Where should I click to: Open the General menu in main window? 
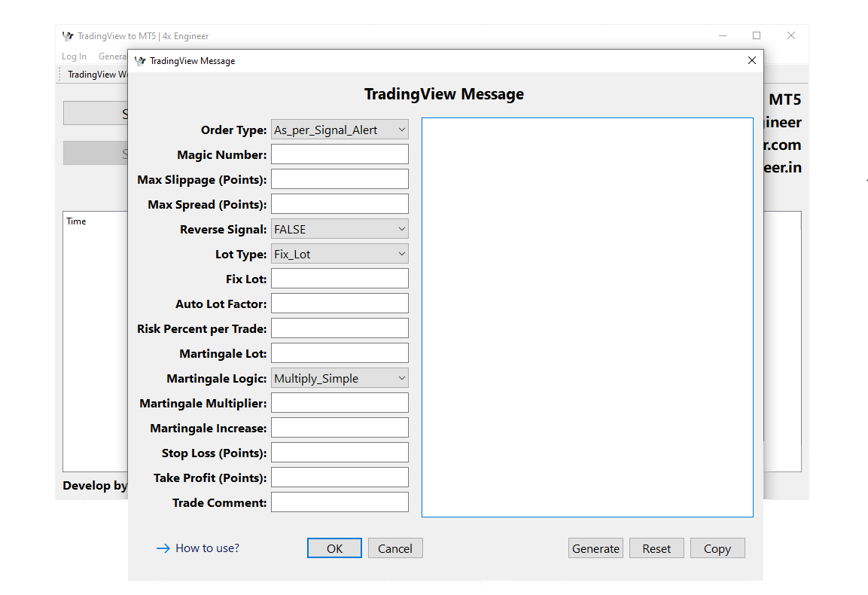pos(112,56)
